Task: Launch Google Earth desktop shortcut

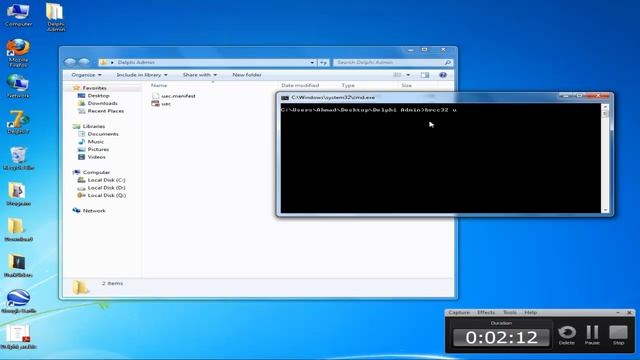Action: [x=18, y=301]
